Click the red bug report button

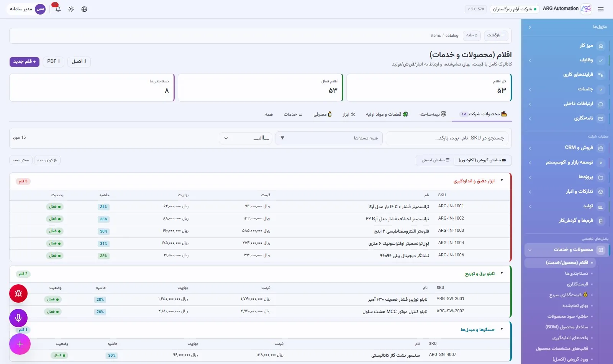[18, 293]
